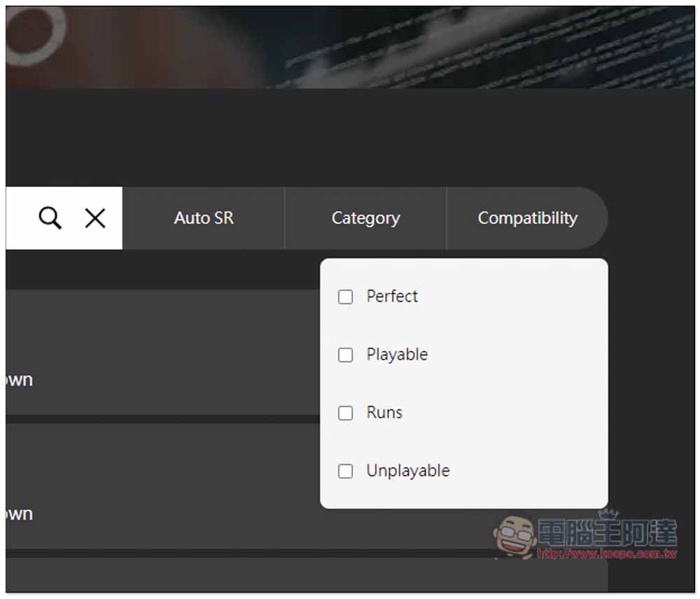Open the Auto SR filter dropdown
The image size is (700, 599).
click(x=204, y=218)
